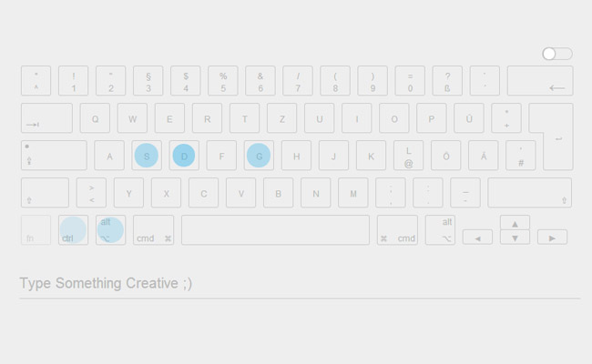
Task: Click the left Shift key
Action: tap(45, 193)
